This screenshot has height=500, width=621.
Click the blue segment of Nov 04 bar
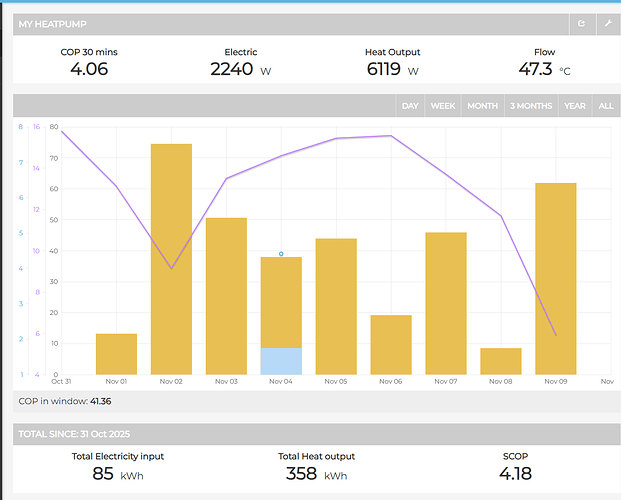[x=281, y=361]
